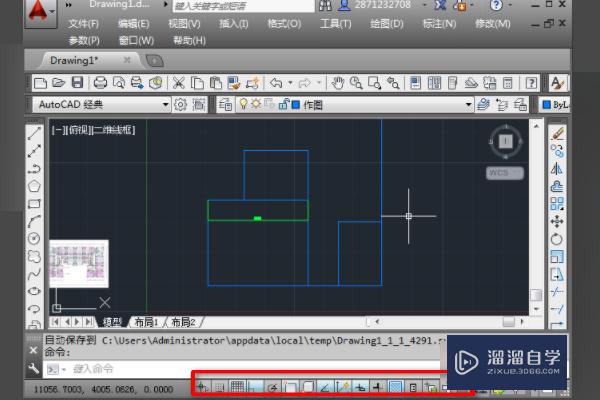The image size is (600, 400).
Task: Click the Trim modify tool
Action: pos(557,292)
